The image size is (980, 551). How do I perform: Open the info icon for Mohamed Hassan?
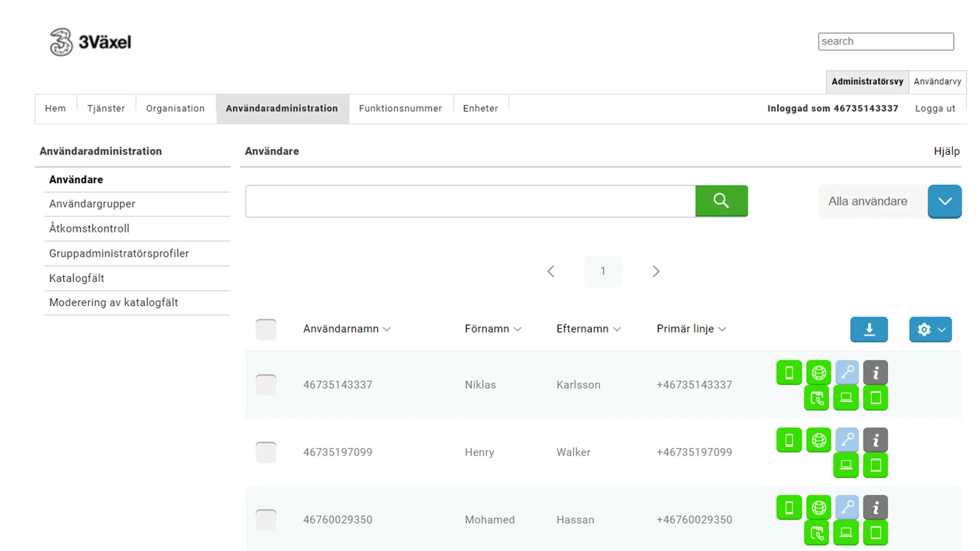click(x=875, y=507)
